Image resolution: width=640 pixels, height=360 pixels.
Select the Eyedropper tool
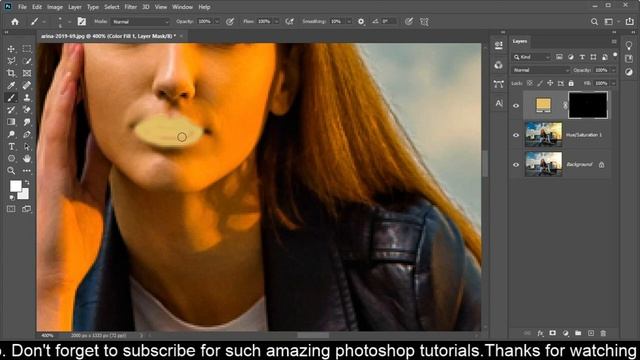11,85
